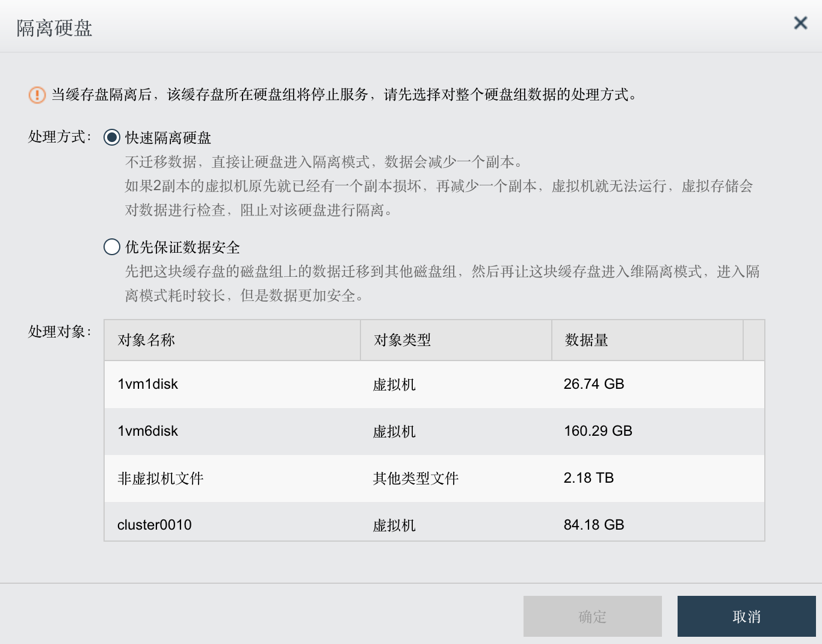Click the 其他类型文件 type cell

[416, 478]
